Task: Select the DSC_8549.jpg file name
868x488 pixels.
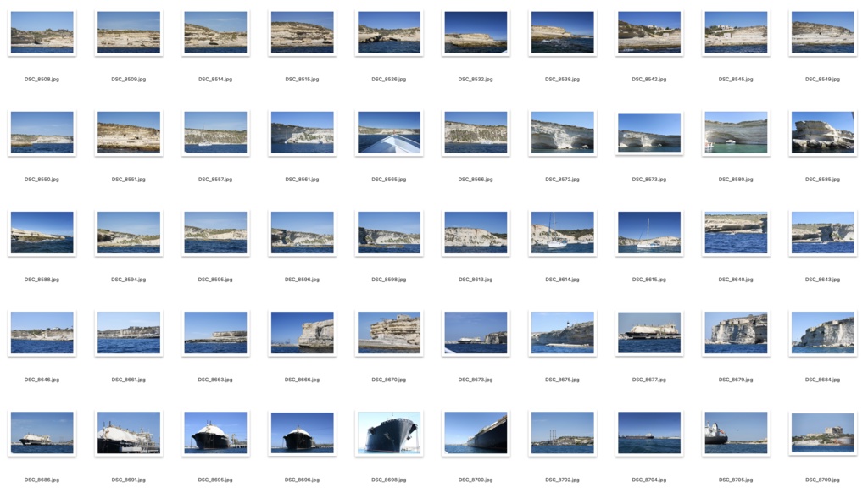Action: point(822,80)
